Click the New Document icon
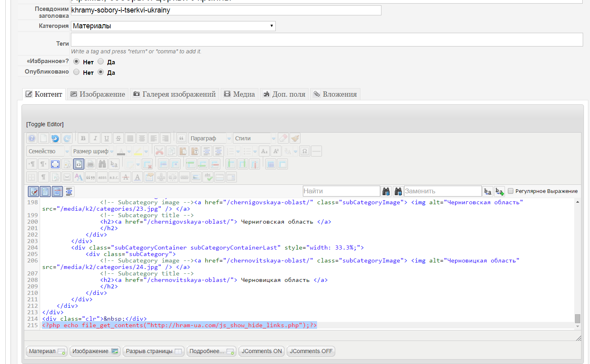The height and width of the screenshot is (364, 590). click(x=43, y=138)
